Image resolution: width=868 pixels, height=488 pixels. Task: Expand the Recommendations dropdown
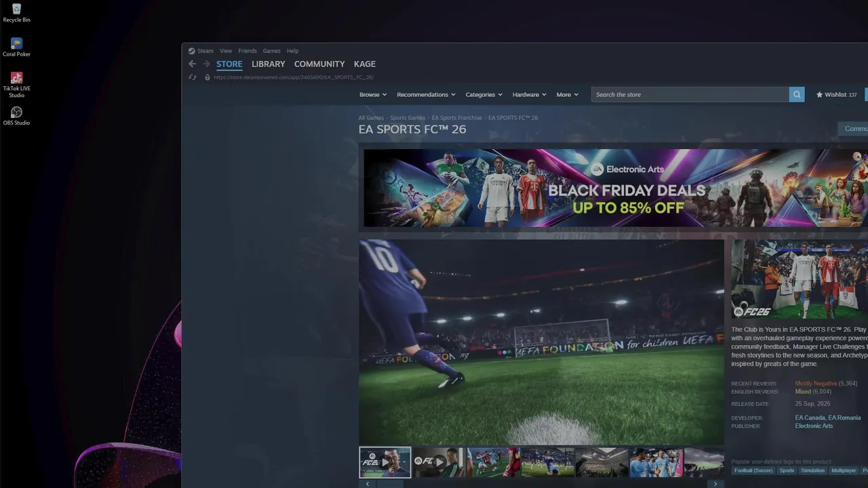click(426, 95)
